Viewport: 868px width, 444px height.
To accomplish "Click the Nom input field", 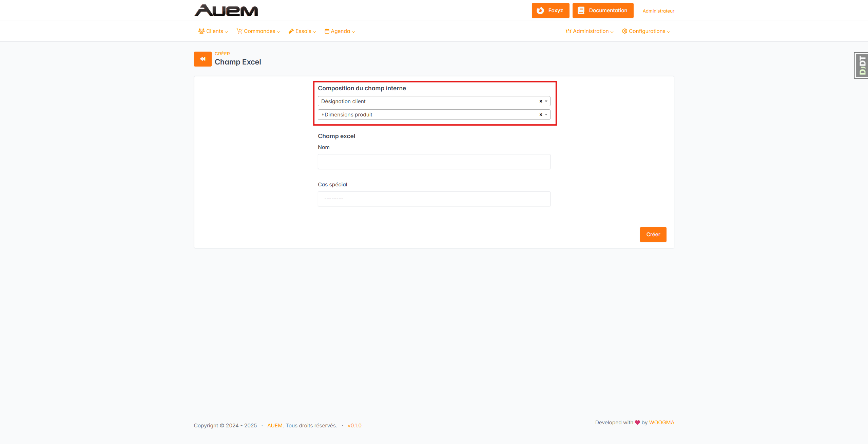I will (434, 162).
